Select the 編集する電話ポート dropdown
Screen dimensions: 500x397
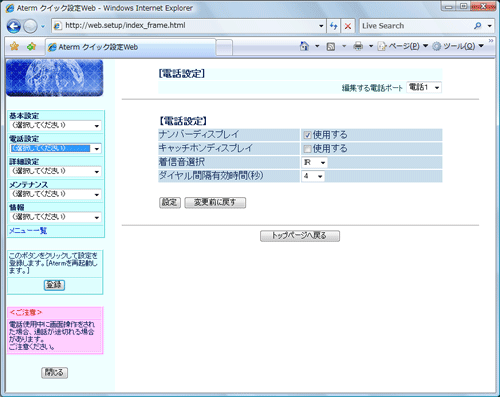tap(424, 88)
